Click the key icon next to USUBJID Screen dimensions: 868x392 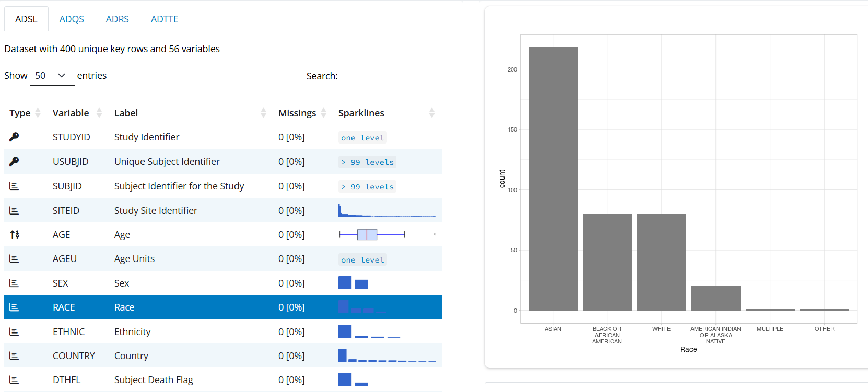tap(14, 161)
